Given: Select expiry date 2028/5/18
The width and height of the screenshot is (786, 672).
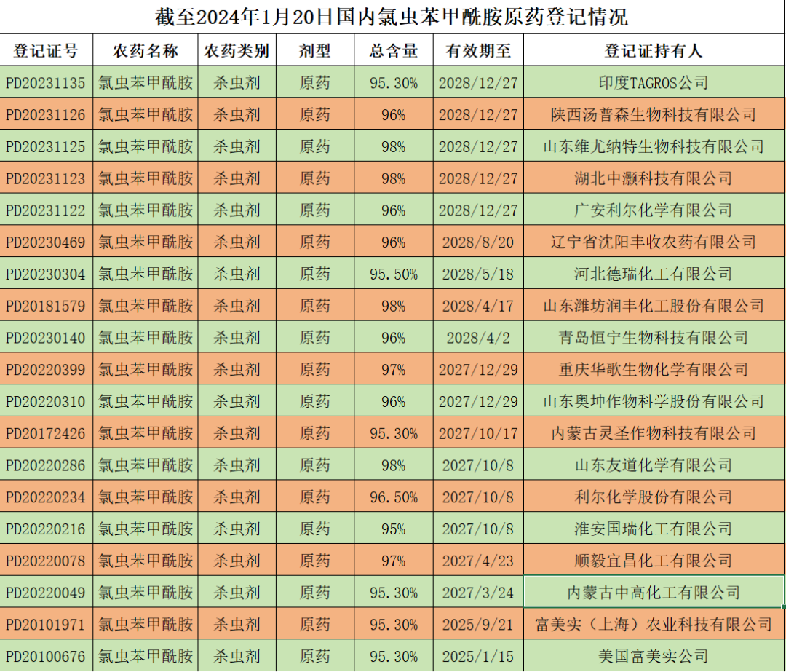Looking at the screenshot, I should tap(478, 273).
